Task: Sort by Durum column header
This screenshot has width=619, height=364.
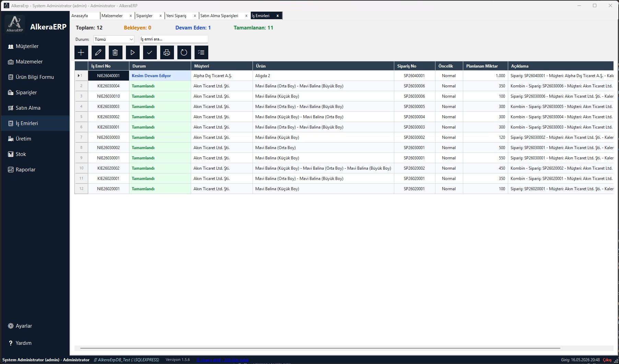Action: [160, 66]
